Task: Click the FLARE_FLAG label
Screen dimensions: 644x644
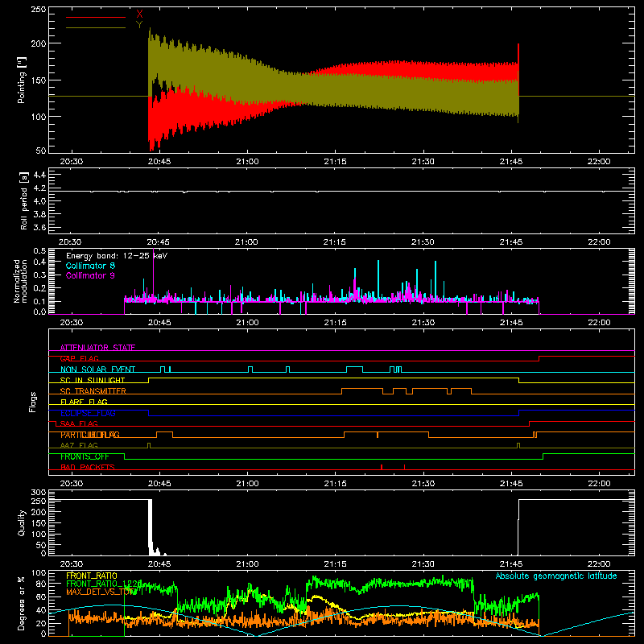Action: (84, 402)
